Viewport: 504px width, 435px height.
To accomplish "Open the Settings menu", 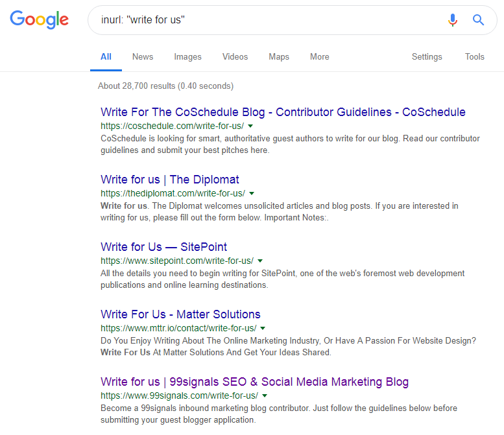I will point(427,57).
